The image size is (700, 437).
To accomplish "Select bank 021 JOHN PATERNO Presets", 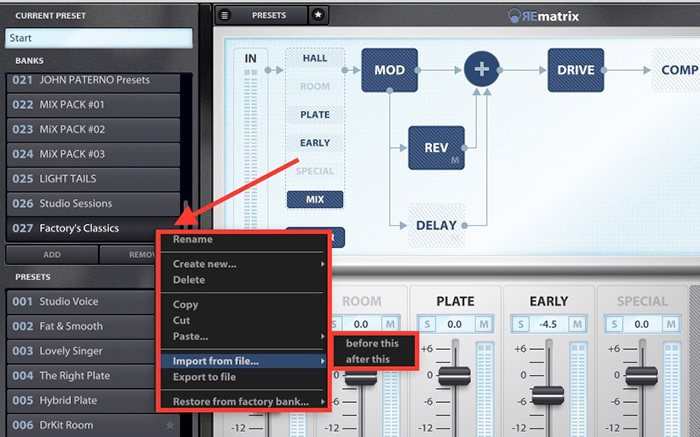I will [93, 80].
